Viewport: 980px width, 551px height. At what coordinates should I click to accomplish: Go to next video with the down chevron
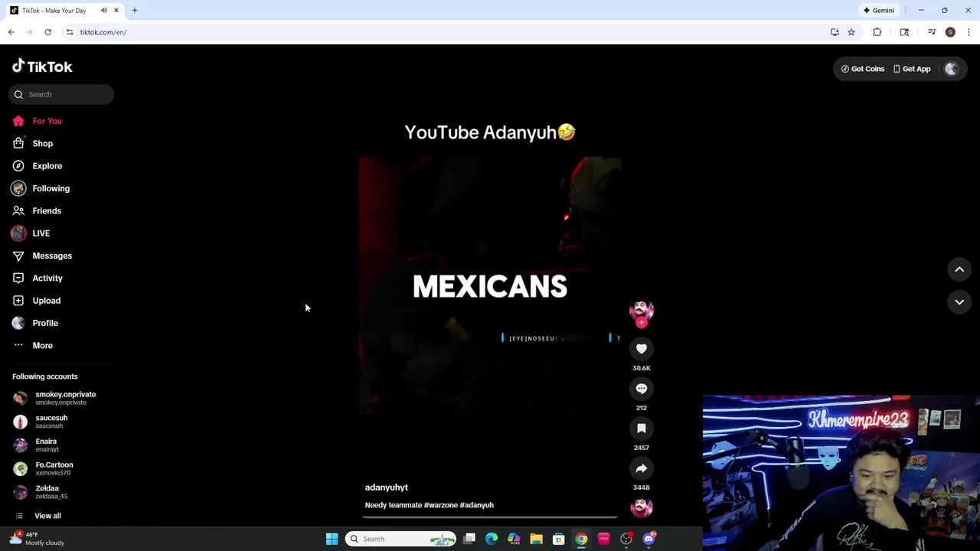coord(959,302)
